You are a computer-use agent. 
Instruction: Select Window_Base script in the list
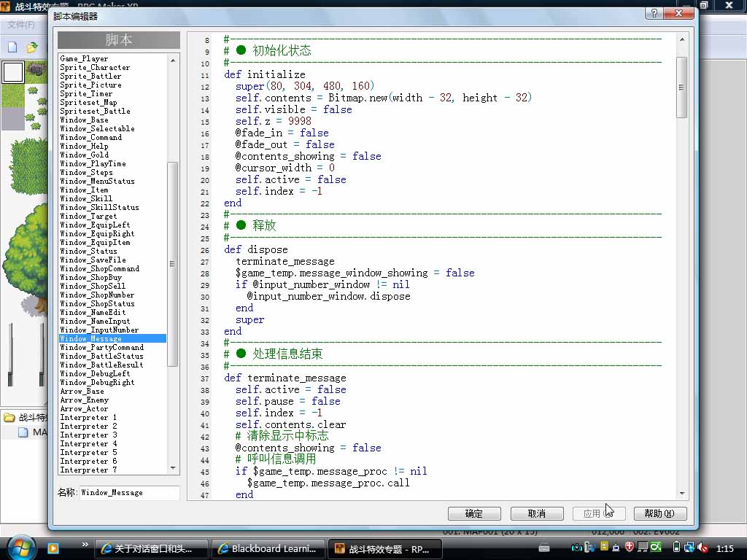(x=84, y=120)
